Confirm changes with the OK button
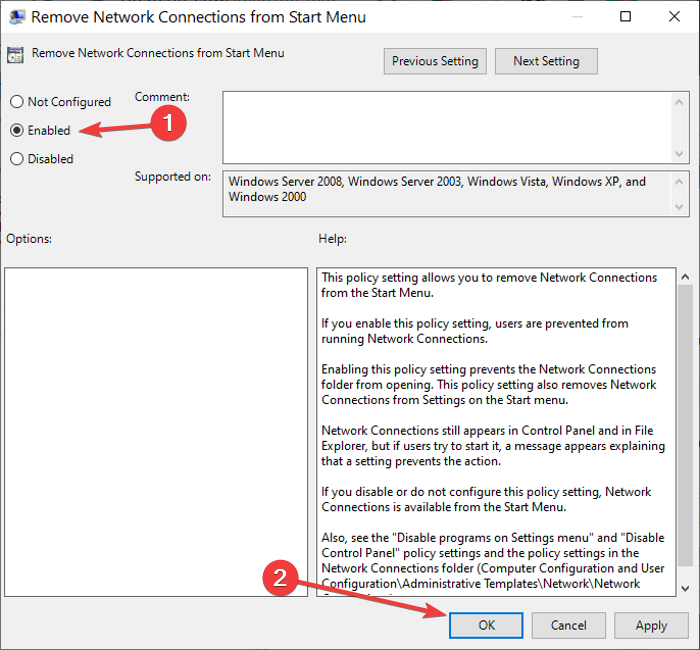Screen dimensions: 700x650 click(486, 625)
